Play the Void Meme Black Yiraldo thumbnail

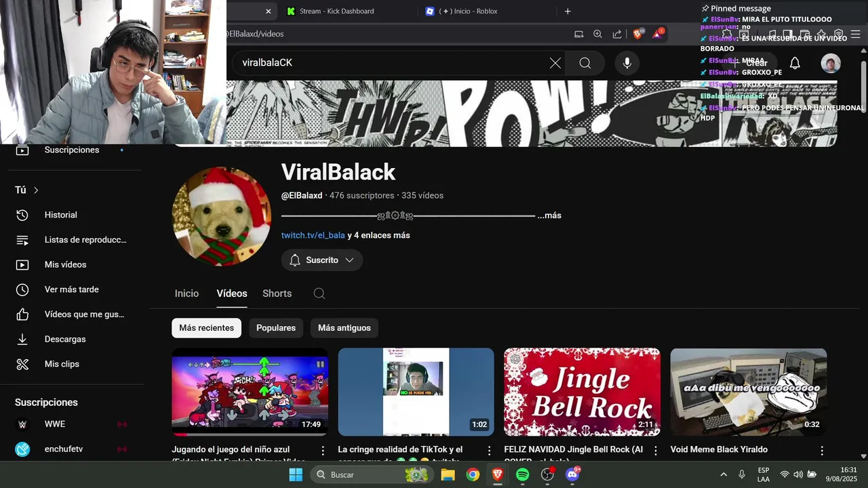749,392
